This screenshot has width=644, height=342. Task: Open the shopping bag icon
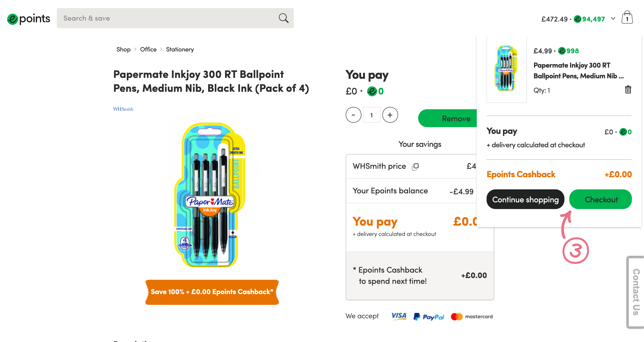tap(627, 18)
